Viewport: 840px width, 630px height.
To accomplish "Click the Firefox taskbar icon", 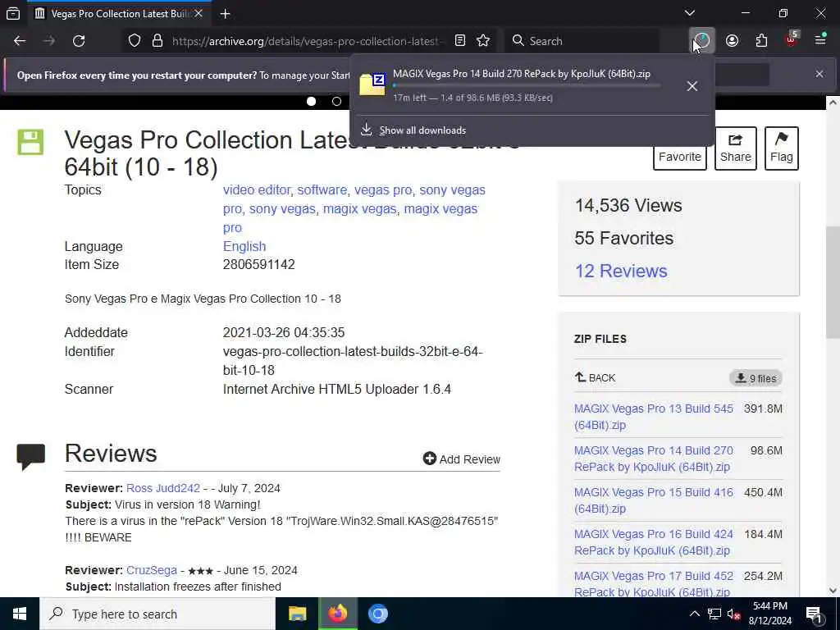I will 337,614.
